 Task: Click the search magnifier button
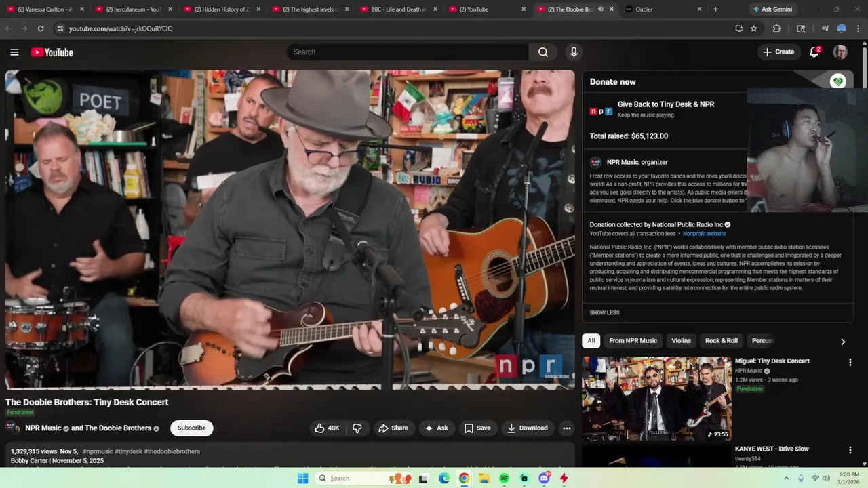coord(543,52)
